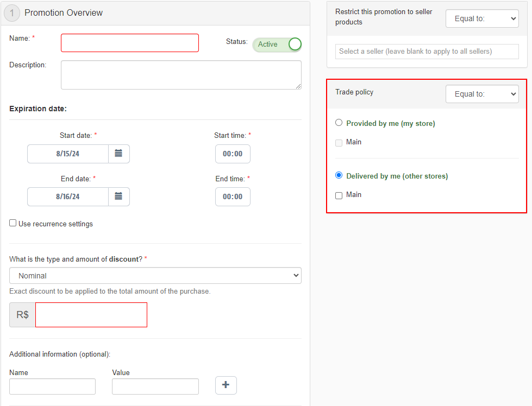Click the Description text area
532x406 pixels.
tap(180, 74)
